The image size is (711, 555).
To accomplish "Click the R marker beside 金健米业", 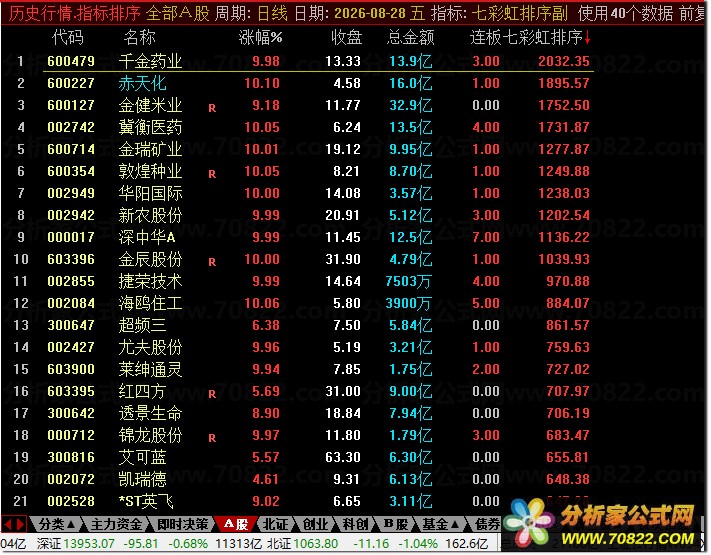I will click(212, 108).
